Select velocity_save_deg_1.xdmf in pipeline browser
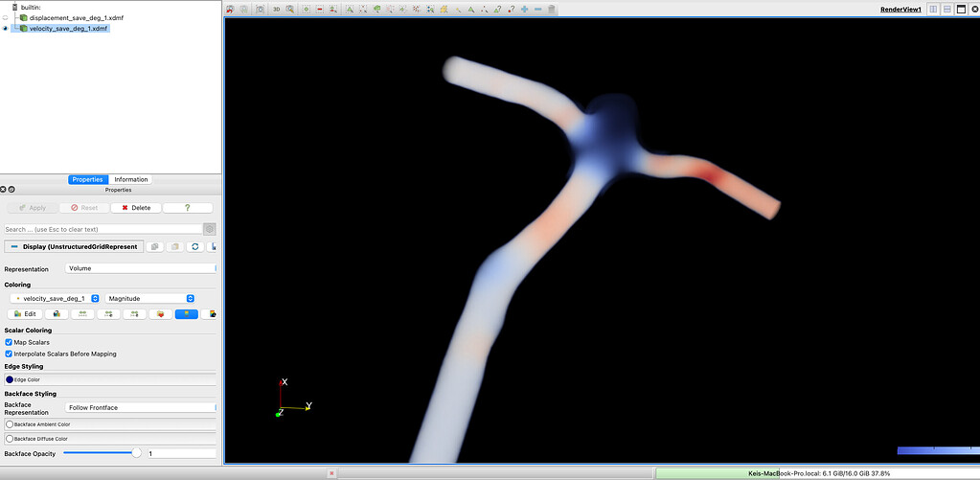 [69, 28]
